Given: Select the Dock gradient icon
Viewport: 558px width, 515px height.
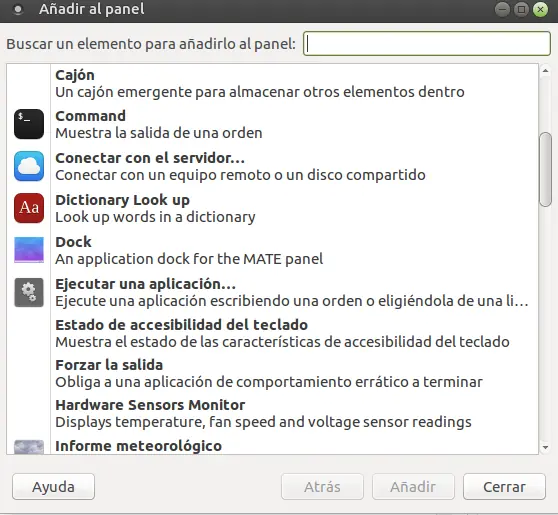Looking at the screenshot, I should pos(29,250).
